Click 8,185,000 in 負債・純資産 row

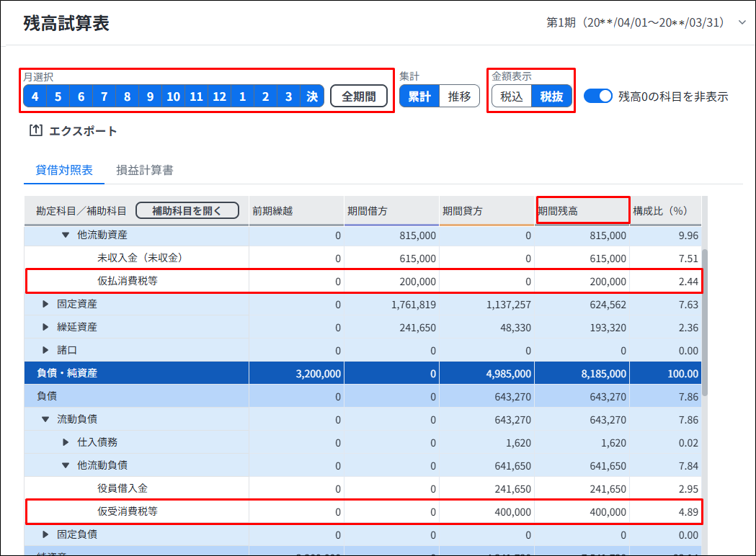[604, 374]
